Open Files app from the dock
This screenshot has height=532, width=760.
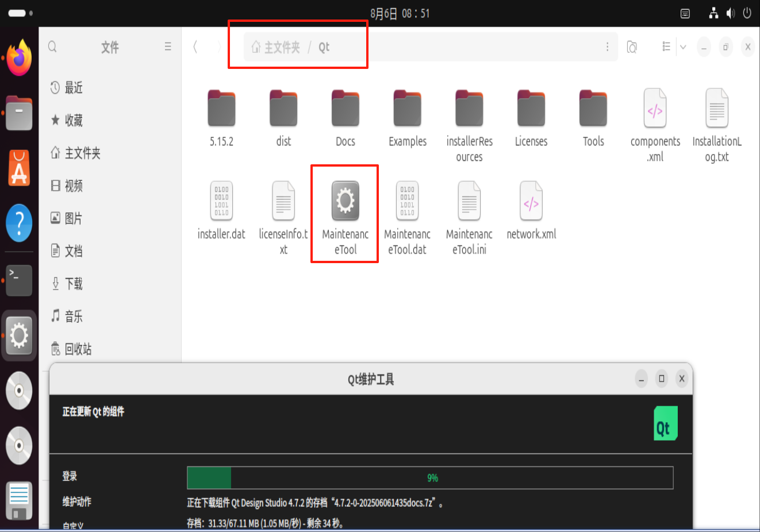(19, 113)
